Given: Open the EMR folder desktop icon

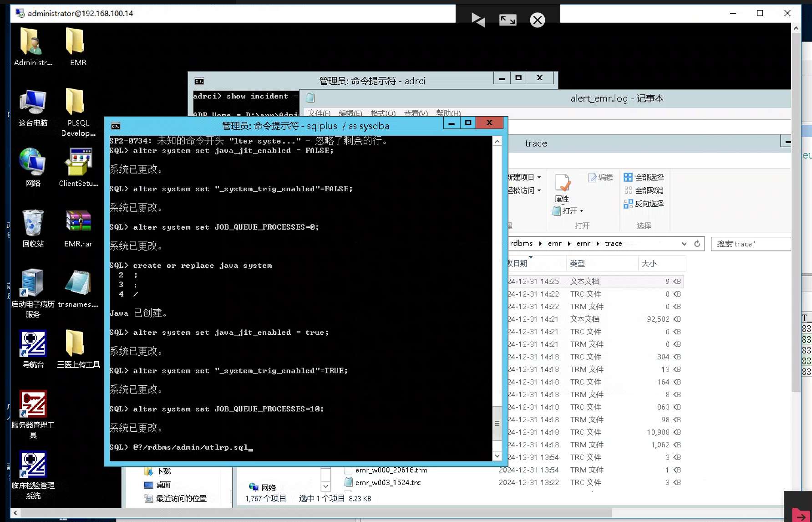Looking at the screenshot, I should pyautogui.click(x=78, y=47).
